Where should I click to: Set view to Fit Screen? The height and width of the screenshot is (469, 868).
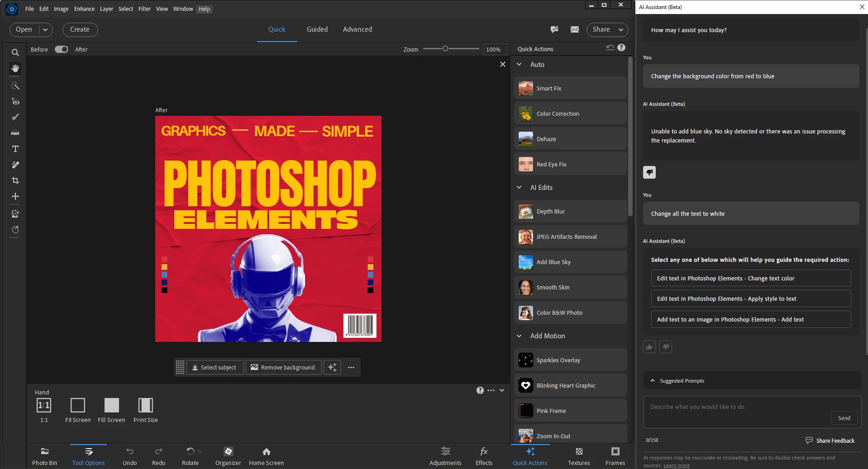(78, 410)
